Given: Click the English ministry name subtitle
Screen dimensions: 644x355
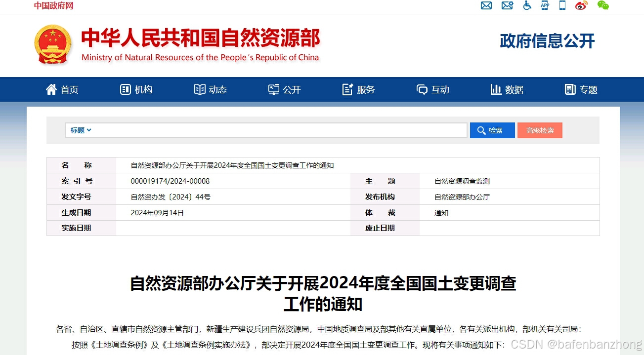Looking at the screenshot, I should coord(200,57).
